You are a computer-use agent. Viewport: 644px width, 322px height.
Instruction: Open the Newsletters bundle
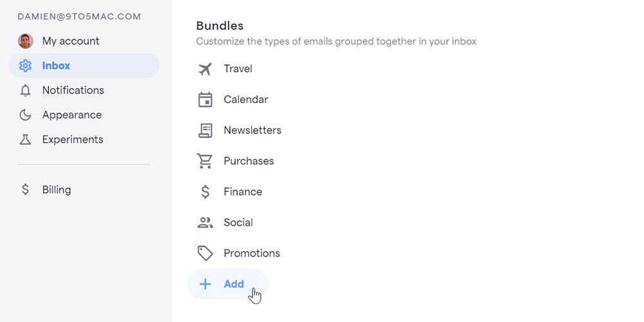252,130
